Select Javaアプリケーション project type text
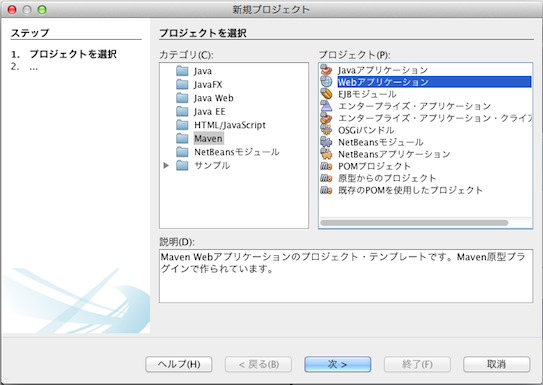The height and width of the screenshot is (385, 543). 383,70
